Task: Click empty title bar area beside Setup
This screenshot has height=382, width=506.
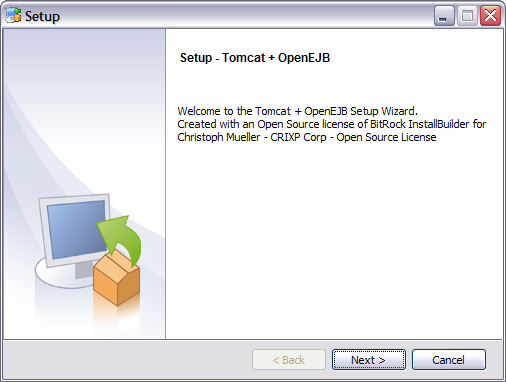Action: coord(247,15)
